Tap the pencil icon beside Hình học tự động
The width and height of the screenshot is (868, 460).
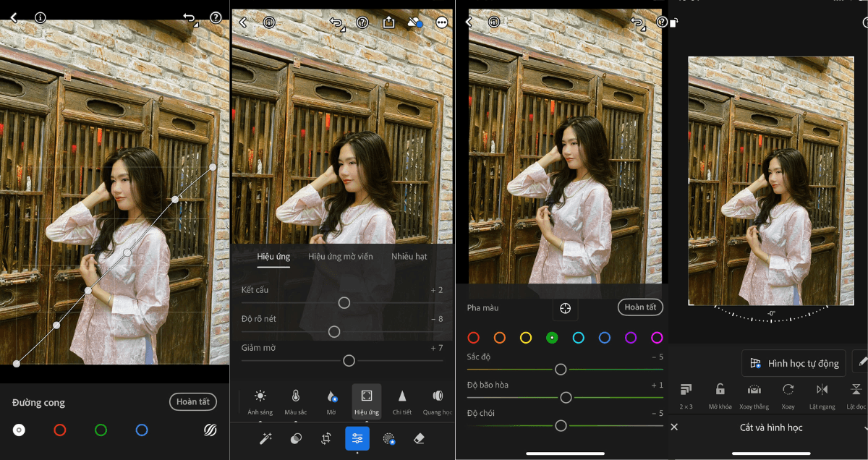coord(862,362)
